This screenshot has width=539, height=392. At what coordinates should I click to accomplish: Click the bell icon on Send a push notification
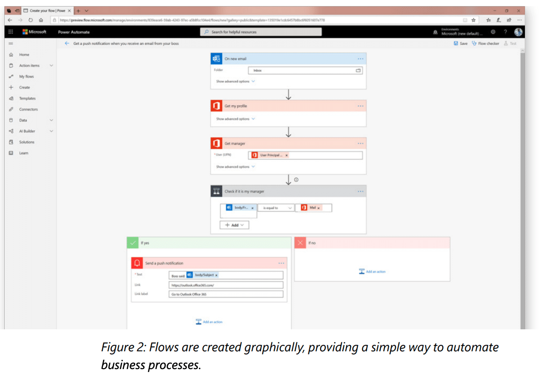tap(137, 263)
